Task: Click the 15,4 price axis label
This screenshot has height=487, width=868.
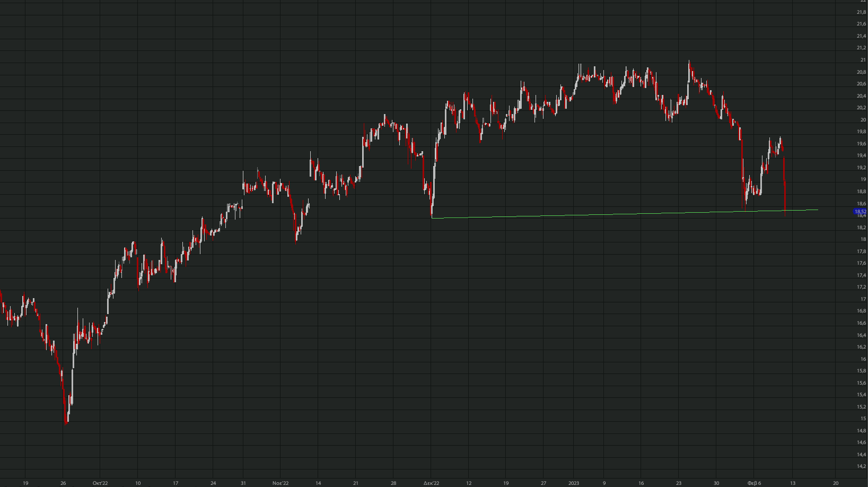Action: 862,395
